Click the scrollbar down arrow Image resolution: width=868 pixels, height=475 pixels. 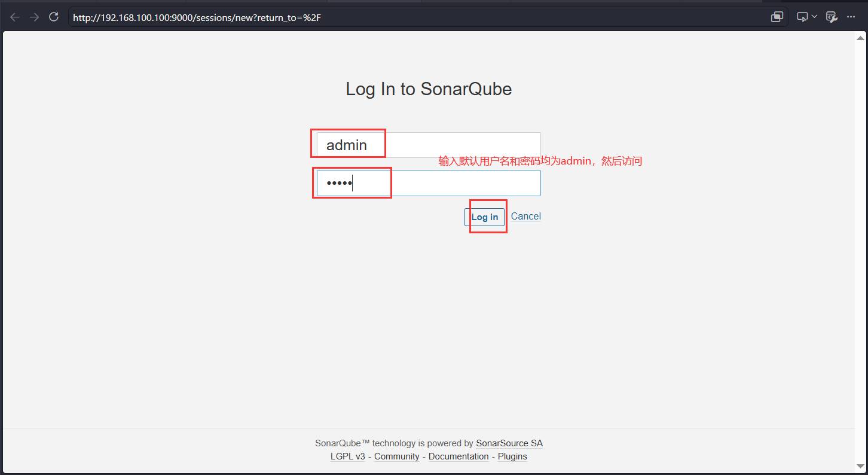[860, 466]
